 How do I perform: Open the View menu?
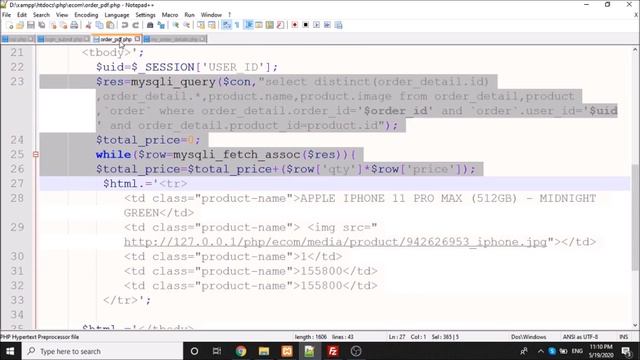pyautogui.click(x=62, y=15)
